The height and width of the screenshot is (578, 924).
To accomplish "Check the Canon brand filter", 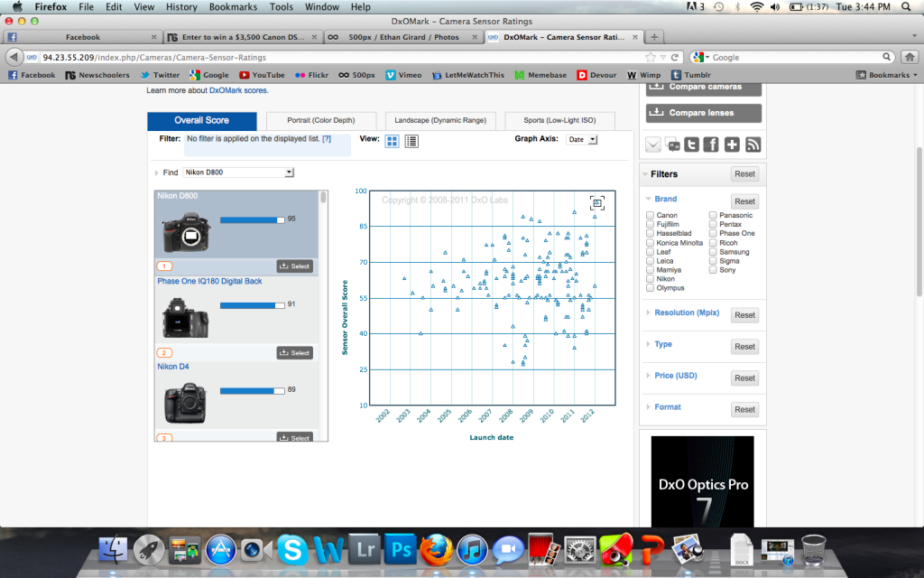I will pos(648,215).
